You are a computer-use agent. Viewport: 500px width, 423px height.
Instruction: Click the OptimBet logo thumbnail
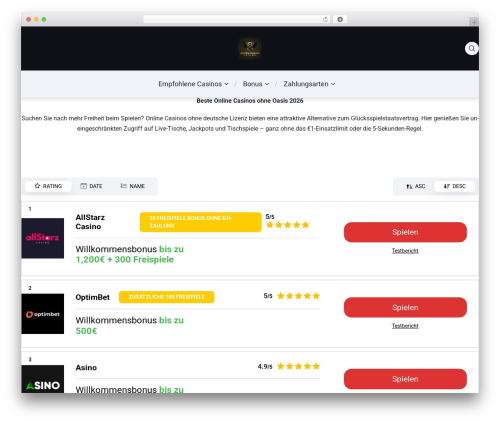point(43,314)
